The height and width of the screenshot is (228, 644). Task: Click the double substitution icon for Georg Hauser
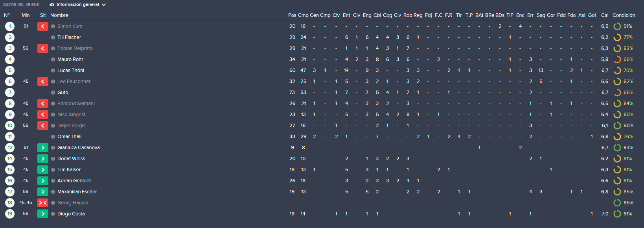coord(43,203)
